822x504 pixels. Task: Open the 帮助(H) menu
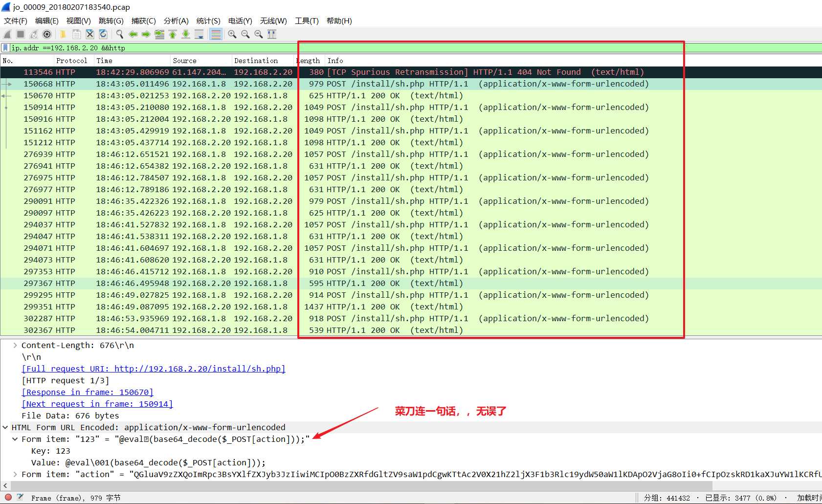pyautogui.click(x=339, y=21)
